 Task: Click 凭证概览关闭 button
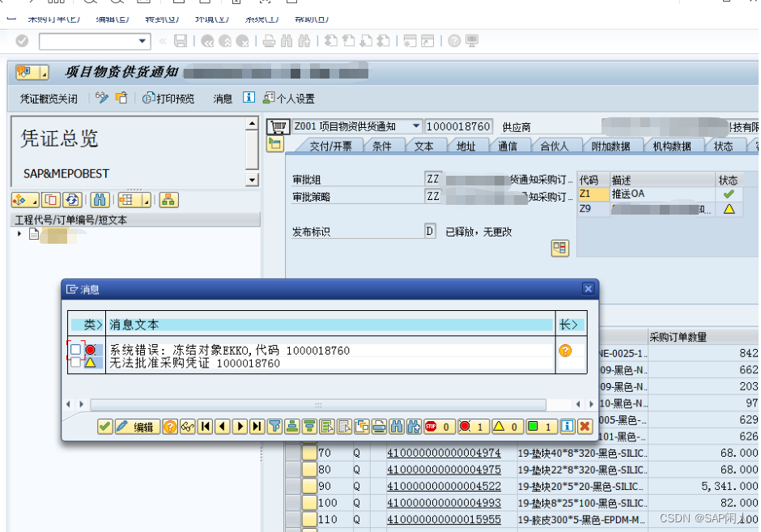[49, 99]
